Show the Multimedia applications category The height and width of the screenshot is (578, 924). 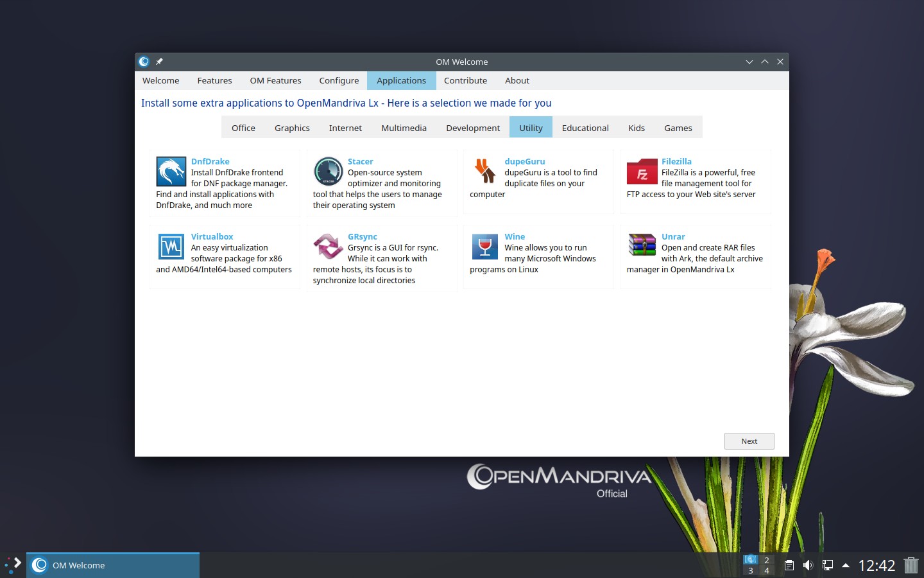(x=404, y=128)
